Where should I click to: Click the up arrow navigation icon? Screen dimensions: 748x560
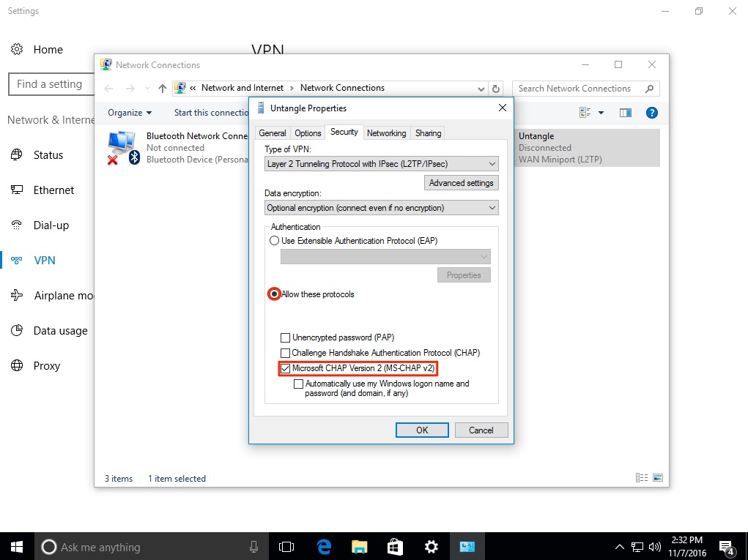click(163, 89)
